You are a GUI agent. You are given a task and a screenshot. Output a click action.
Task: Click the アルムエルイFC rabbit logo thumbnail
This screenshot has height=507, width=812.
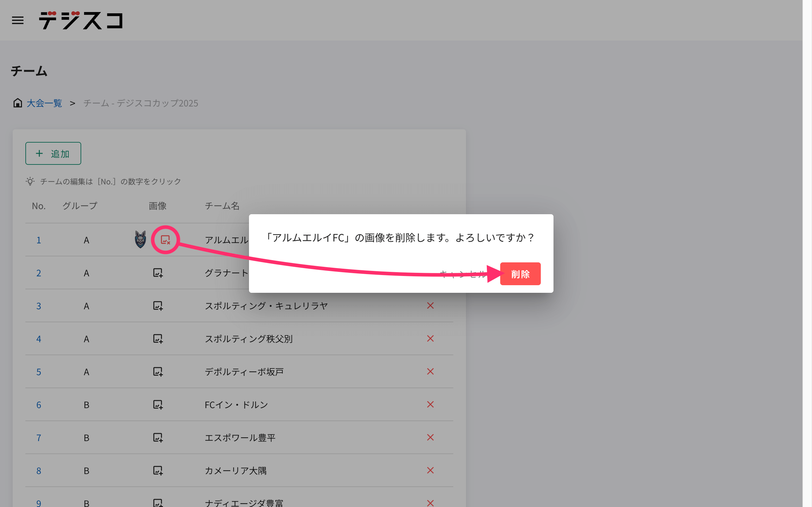pyautogui.click(x=140, y=240)
